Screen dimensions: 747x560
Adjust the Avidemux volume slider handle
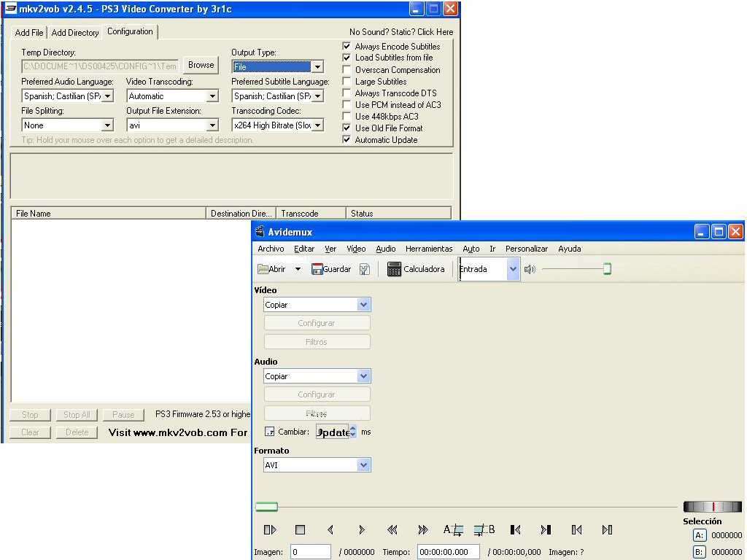(607, 269)
